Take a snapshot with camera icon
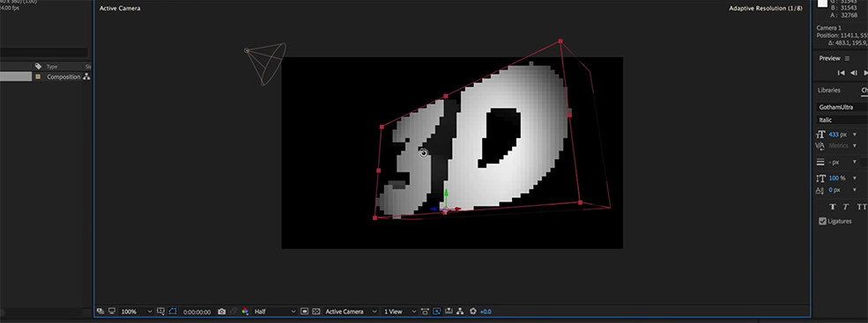This screenshot has height=323, width=868. click(221, 312)
